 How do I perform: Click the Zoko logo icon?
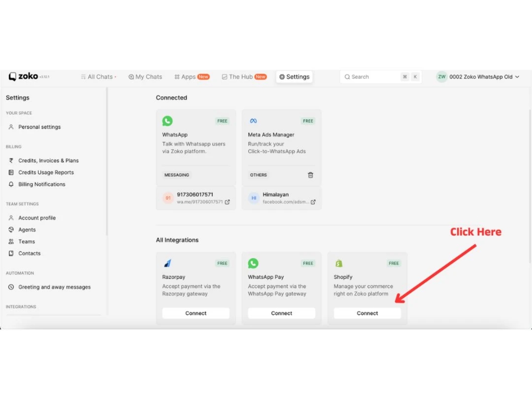click(12, 77)
